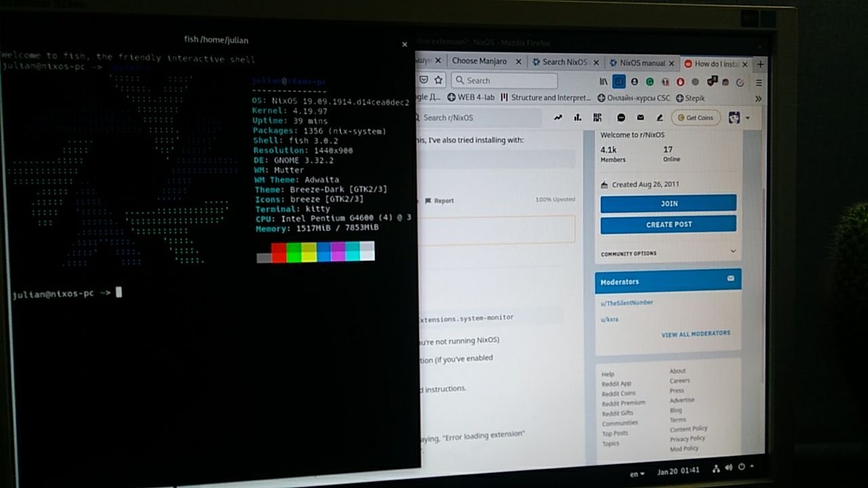The image size is (868, 488).
Task: Bookmark this page with the star icon
Action: click(x=439, y=80)
